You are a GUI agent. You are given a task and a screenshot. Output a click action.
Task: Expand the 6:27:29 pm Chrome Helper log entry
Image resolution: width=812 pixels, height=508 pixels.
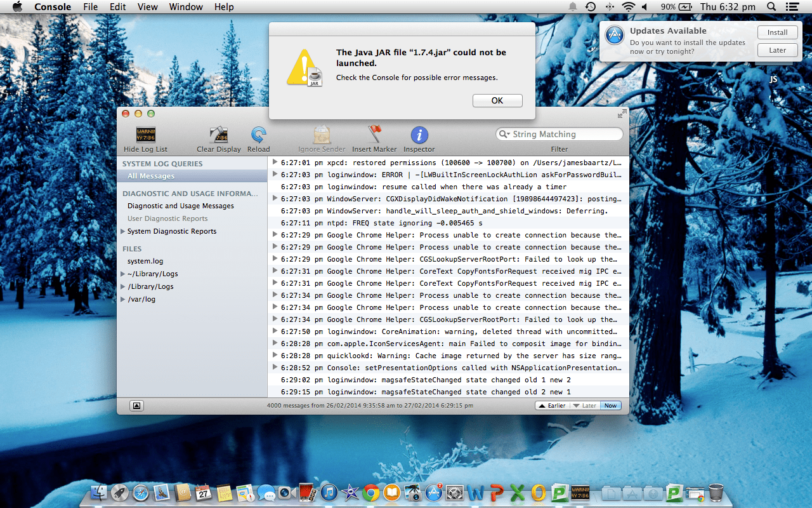pos(274,235)
